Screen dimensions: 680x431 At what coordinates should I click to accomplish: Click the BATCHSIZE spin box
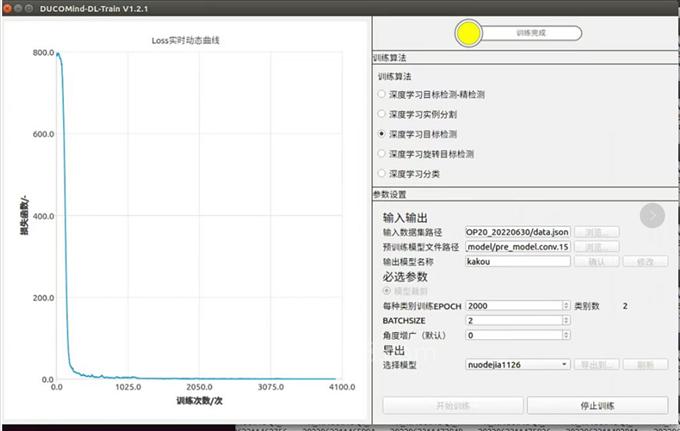coord(518,320)
